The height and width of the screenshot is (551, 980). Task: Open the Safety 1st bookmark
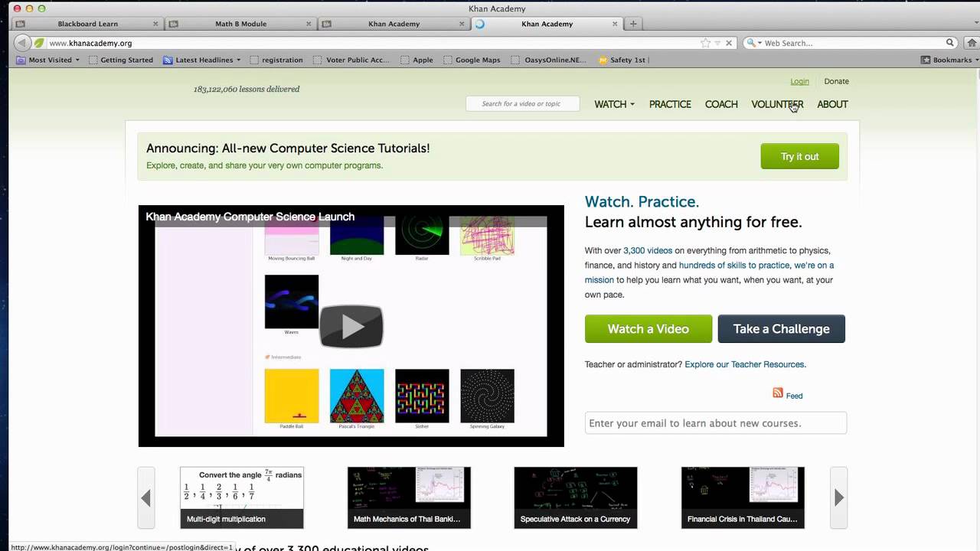click(623, 60)
